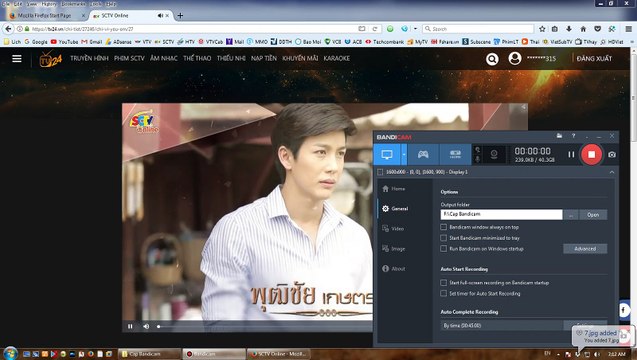The width and height of the screenshot is (637, 360).
Task: Click the Advanced options button
Action: click(x=585, y=249)
